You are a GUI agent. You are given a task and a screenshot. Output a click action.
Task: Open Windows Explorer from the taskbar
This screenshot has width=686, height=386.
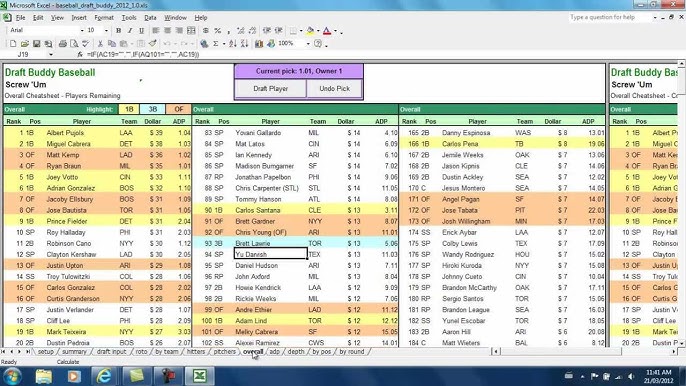coord(44,376)
